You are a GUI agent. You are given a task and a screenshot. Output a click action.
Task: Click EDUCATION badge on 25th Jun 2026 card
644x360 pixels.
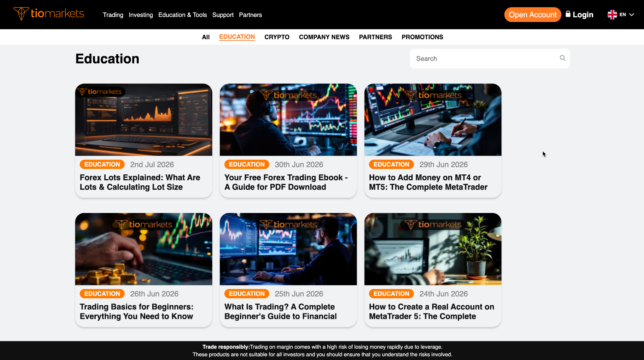coord(247,294)
